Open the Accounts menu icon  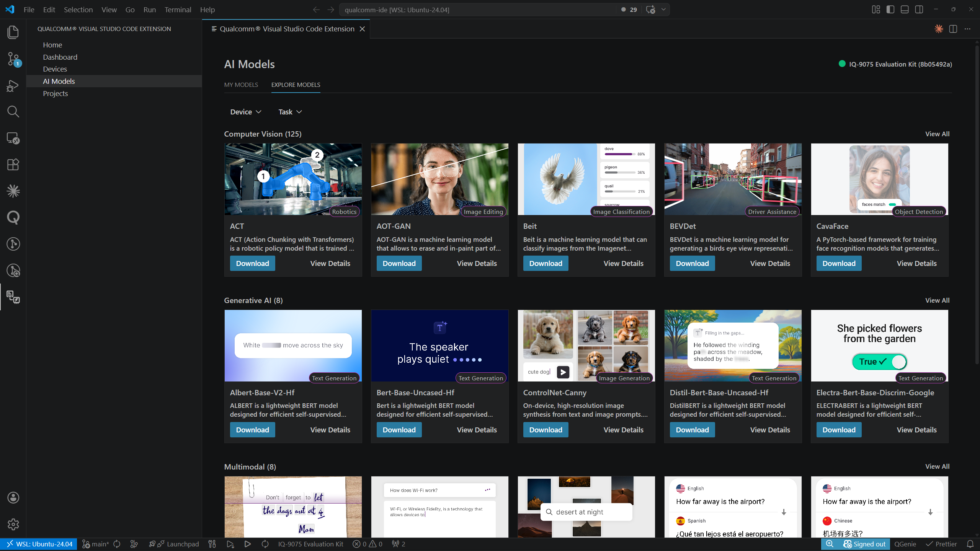(13, 498)
